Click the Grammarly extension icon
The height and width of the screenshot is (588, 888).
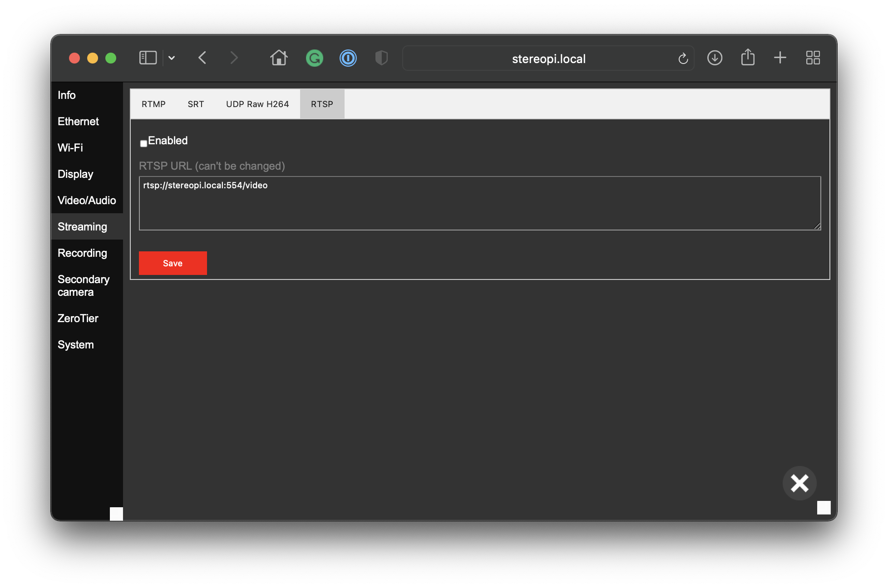314,58
